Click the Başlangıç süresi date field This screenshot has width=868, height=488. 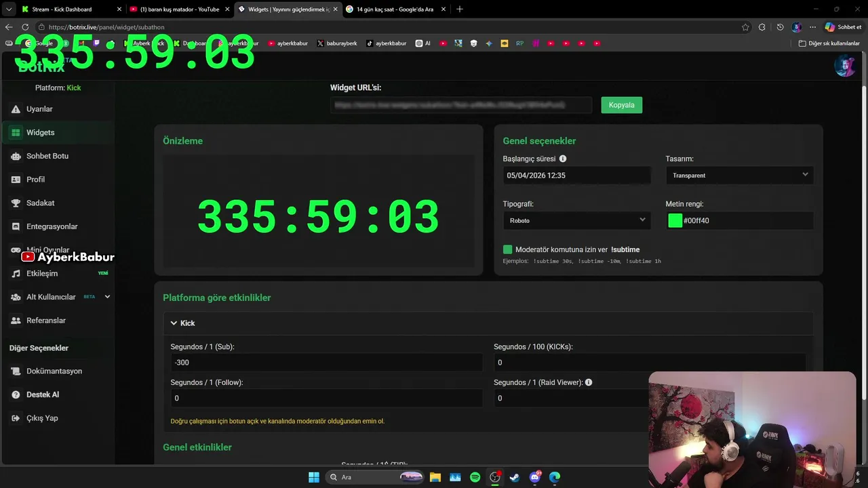[x=576, y=175]
